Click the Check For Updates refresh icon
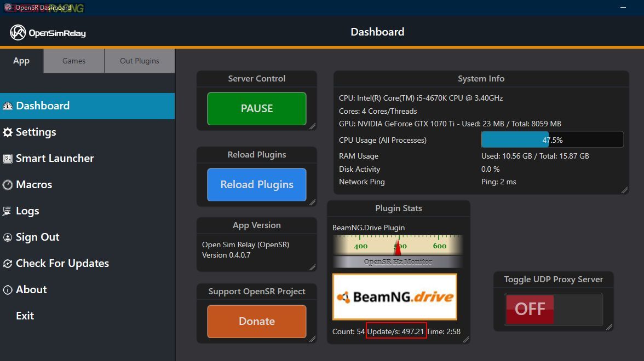The image size is (644, 361). 8,264
